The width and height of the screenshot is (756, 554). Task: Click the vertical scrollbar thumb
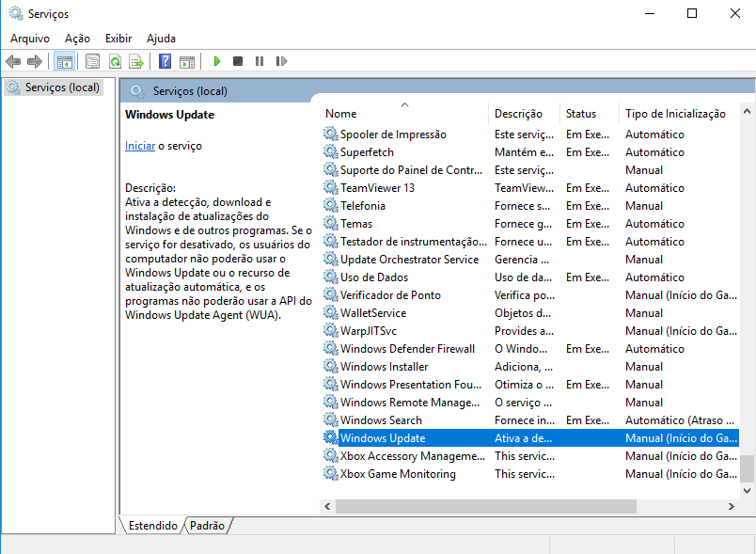point(747,468)
